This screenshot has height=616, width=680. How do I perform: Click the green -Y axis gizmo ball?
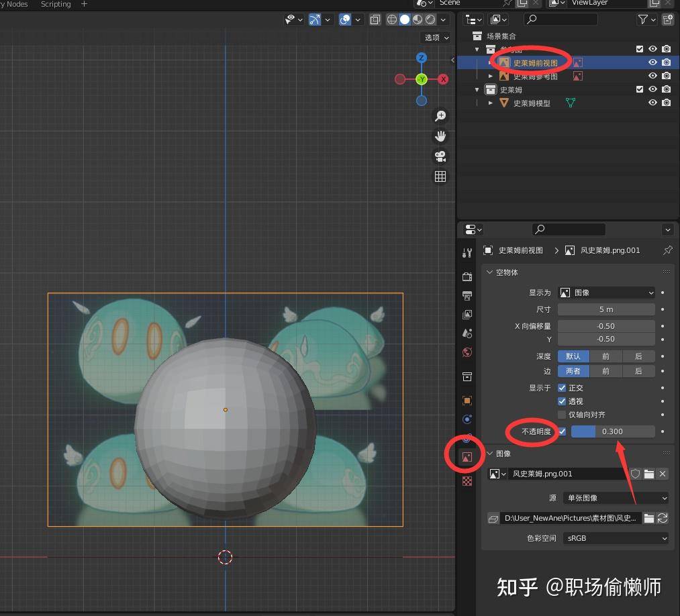click(421, 79)
